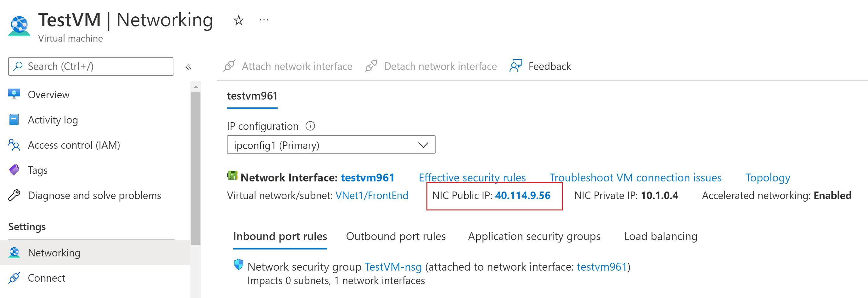868x298 pixels.
Task: Click the dropdown chevron for IP configuration
Action: [x=423, y=145]
